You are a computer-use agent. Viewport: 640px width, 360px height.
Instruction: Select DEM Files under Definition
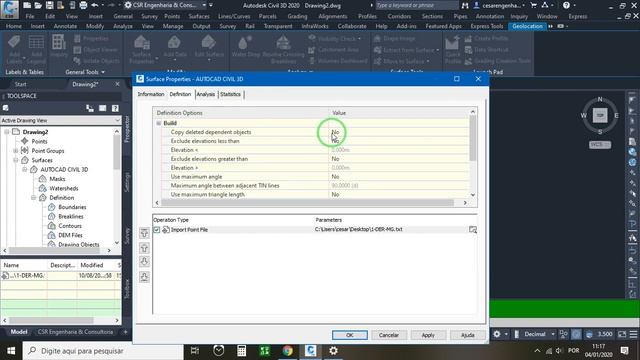(70, 235)
